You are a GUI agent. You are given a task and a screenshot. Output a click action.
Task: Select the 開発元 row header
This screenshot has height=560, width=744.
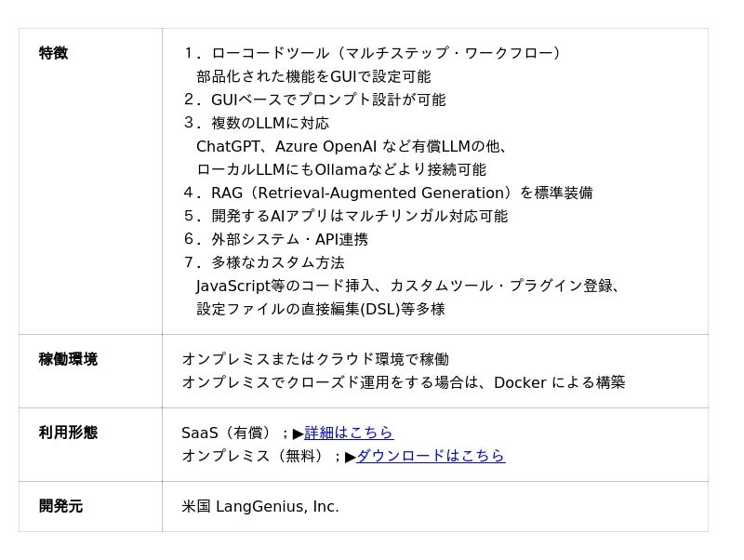pos(60,506)
